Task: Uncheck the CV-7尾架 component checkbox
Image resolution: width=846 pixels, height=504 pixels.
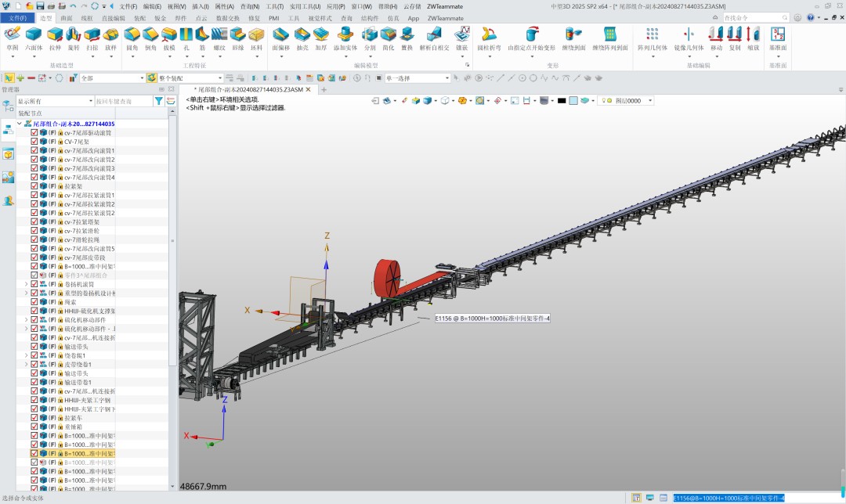Action: (33, 142)
